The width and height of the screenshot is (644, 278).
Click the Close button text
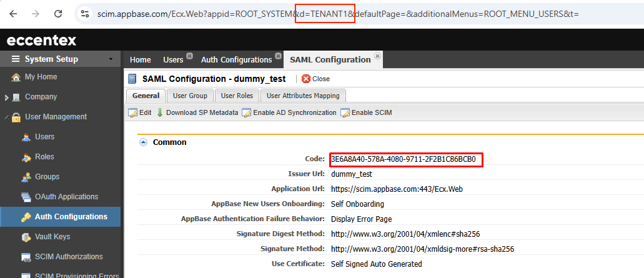321,79
